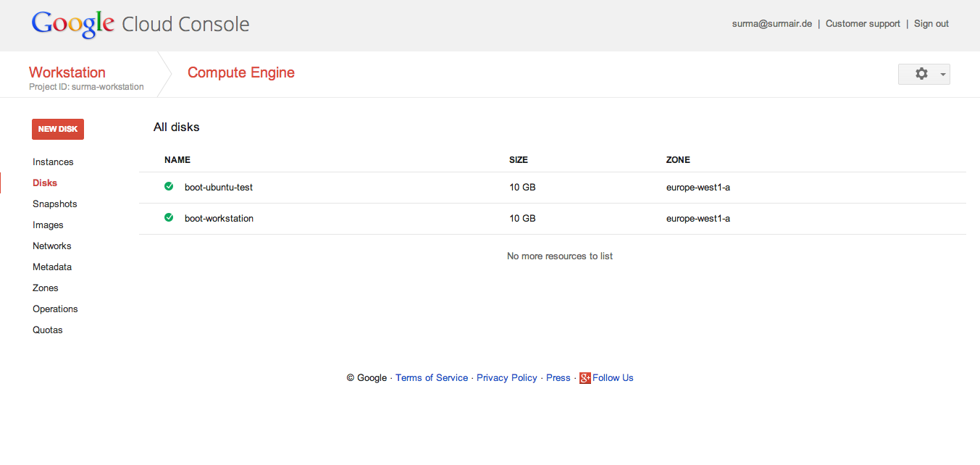The height and width of the screenshot is (465, 980).
Task: Open Metadata section
Action: click(x=52, y=267)
